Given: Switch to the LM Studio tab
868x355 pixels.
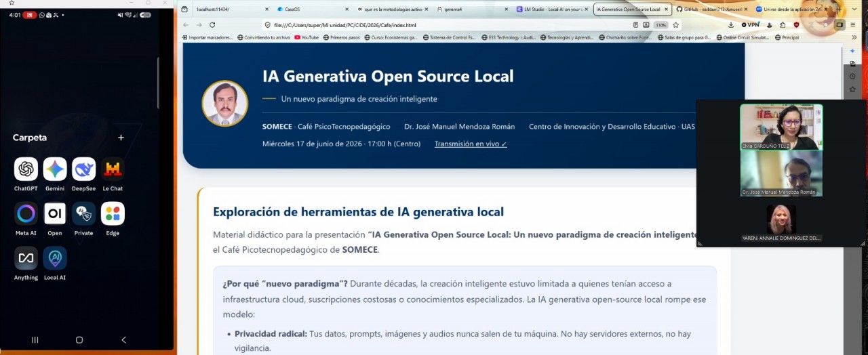Looking at the screenshot, I should click(x=551, y=9).
